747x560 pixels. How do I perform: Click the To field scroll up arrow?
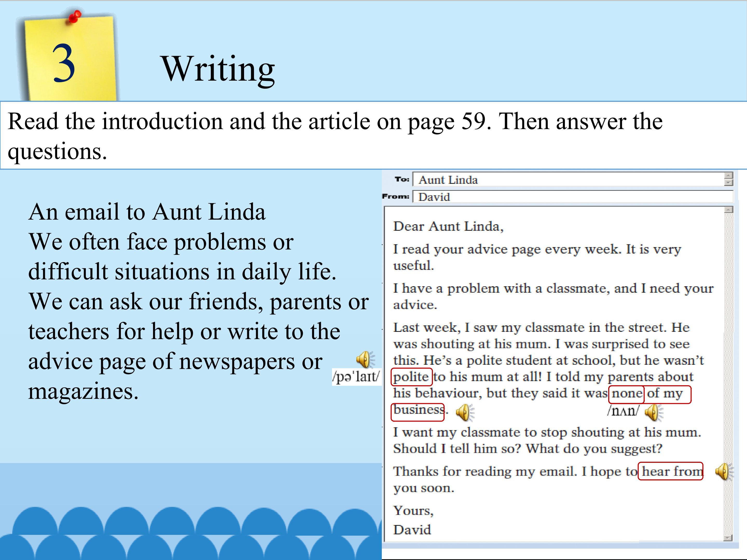(729, 176)
